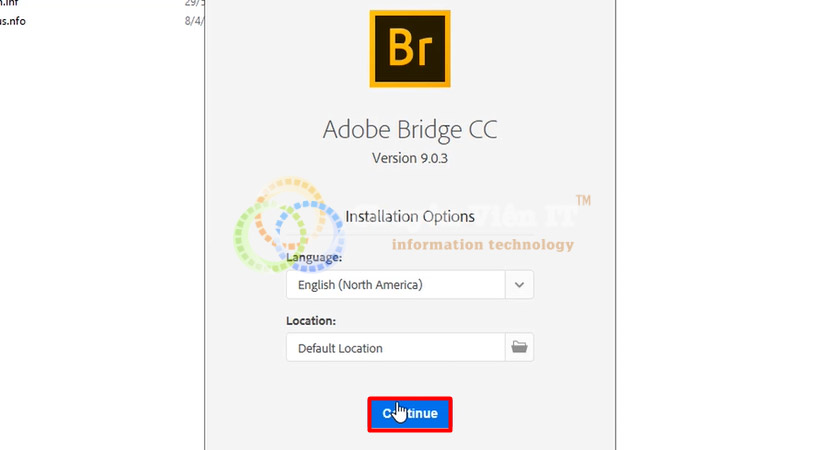Click the Location: label

click(311, 321)
